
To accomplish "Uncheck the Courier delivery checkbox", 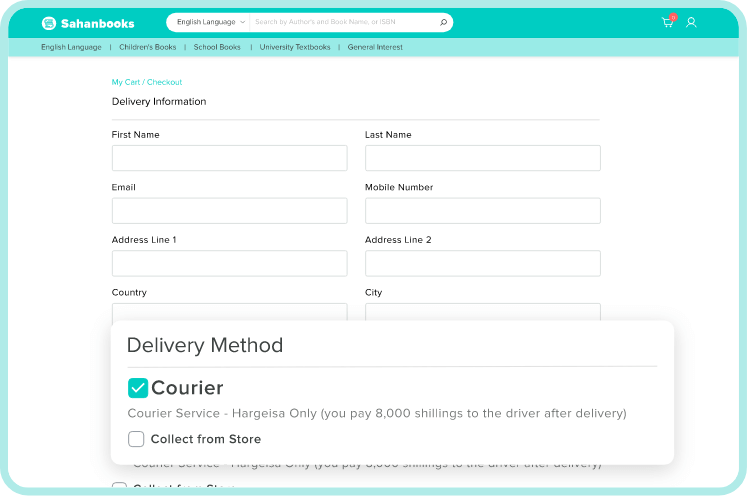I will point(138,388).
